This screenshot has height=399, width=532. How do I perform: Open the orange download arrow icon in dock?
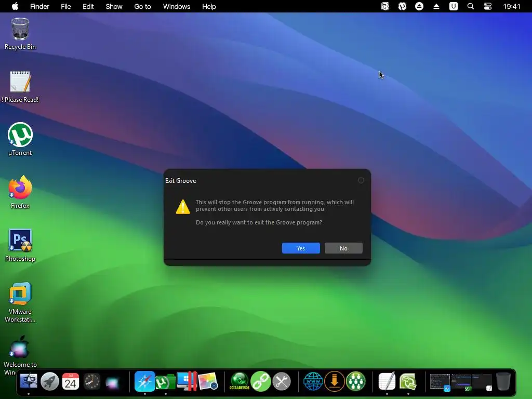coord(335,381)
